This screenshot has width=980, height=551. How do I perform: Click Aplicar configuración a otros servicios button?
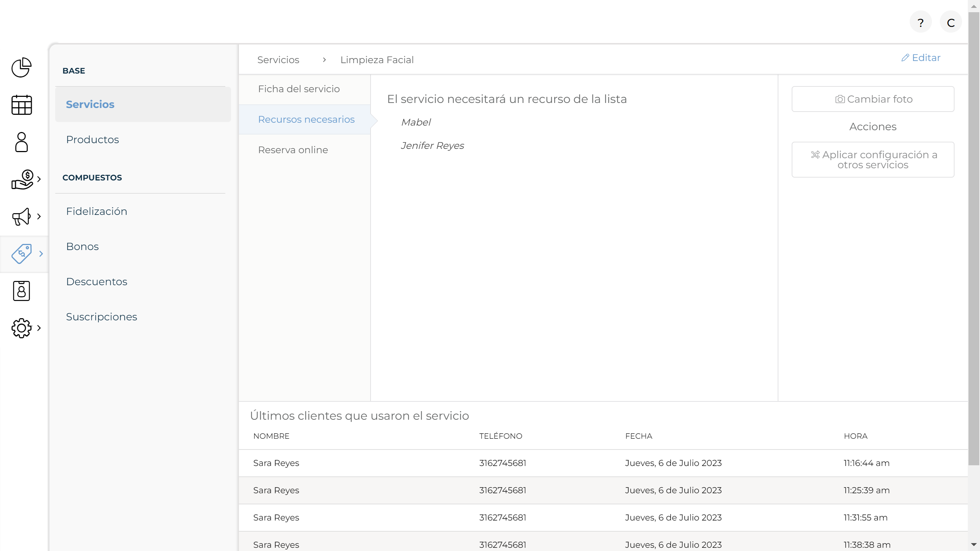[x=873, y=159]
